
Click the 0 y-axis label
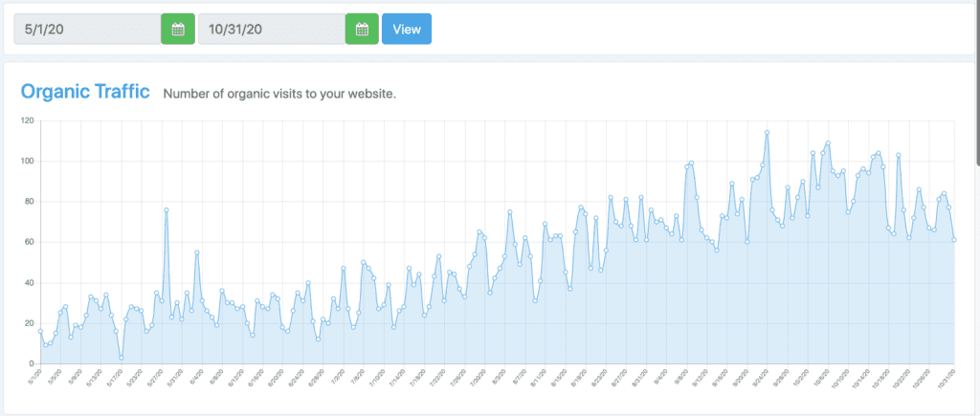pos(31,363)
